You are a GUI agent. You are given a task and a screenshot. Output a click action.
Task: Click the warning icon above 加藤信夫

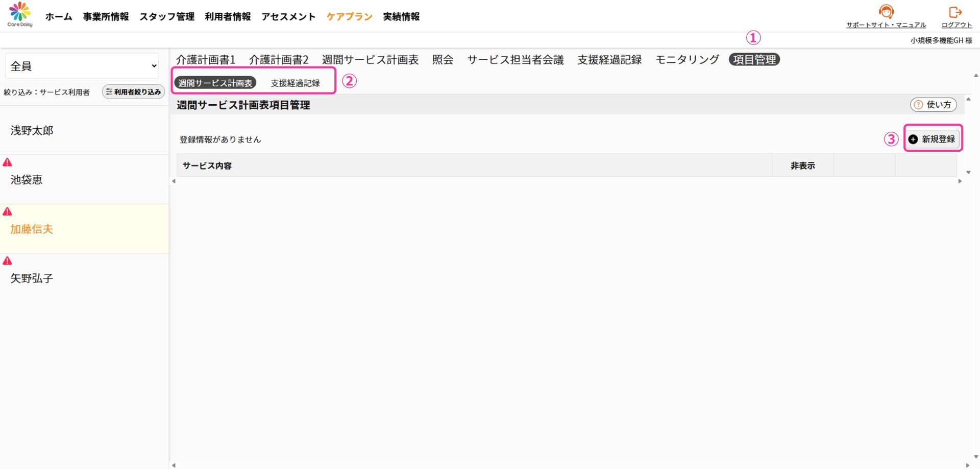point(7,212)
